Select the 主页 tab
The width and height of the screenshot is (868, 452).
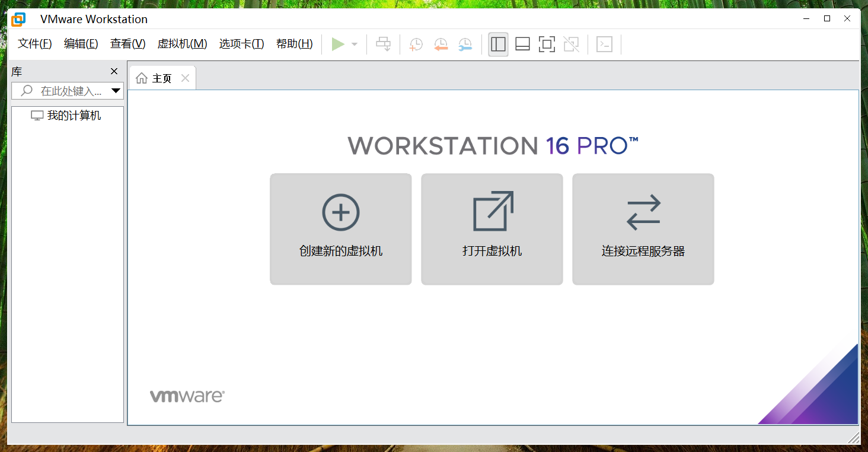[x=162, y=78]
